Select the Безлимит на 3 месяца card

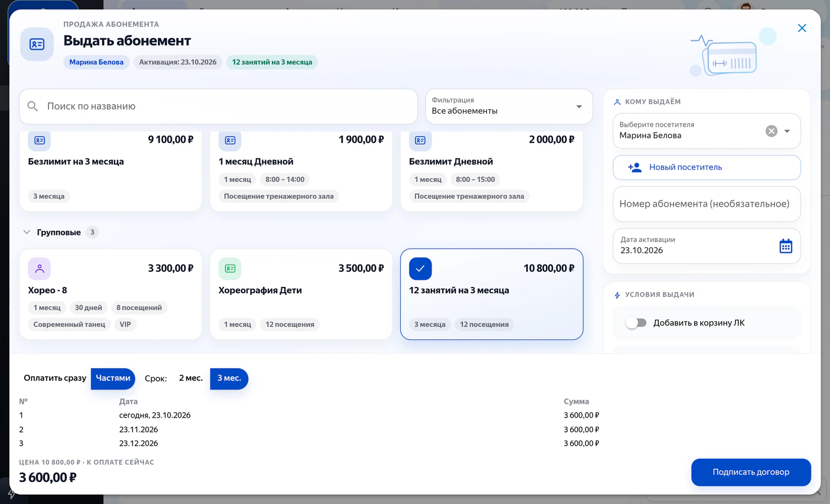(111, 171)
